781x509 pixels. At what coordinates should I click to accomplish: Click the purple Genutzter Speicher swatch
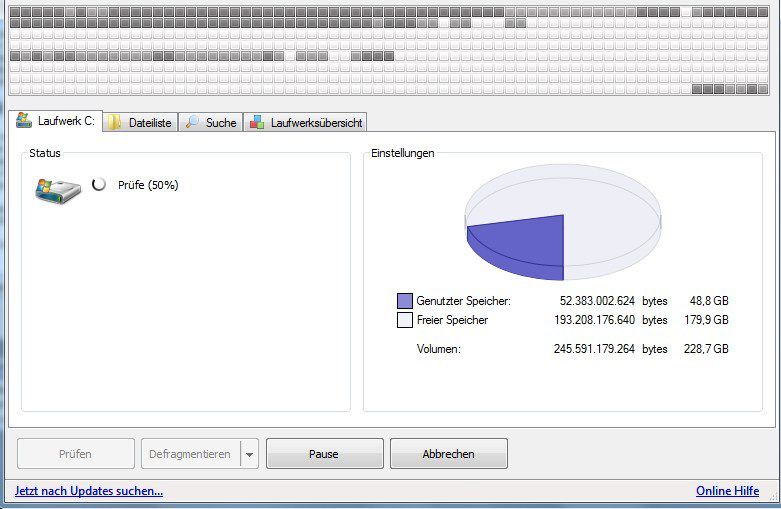coord(404,301)
